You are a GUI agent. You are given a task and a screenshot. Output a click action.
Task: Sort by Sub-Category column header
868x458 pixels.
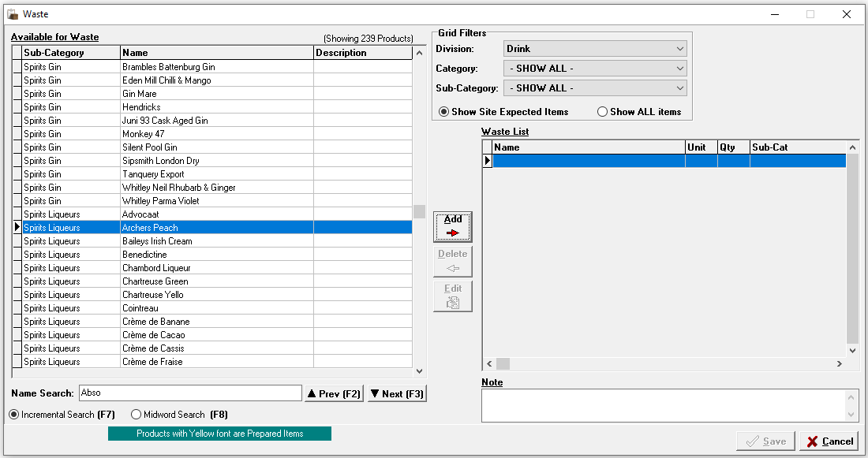pyautogui.click(x=71, y=53)
